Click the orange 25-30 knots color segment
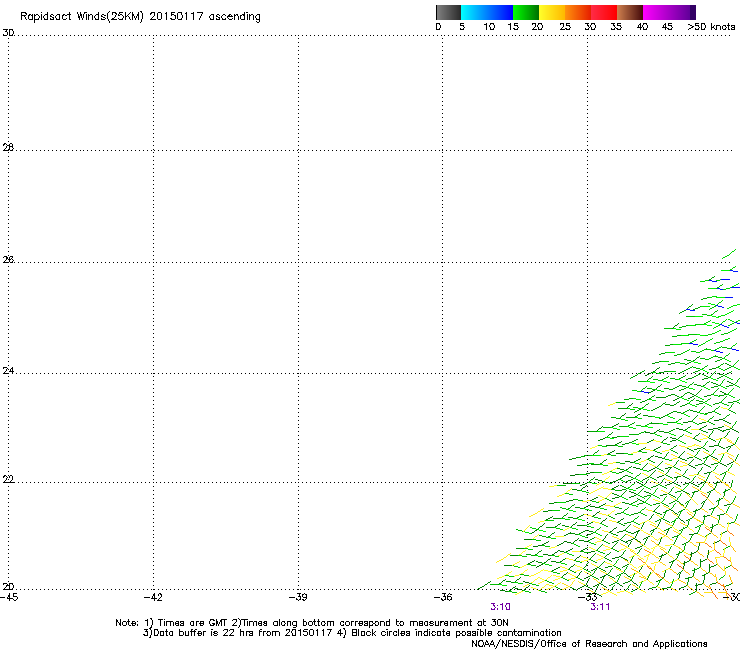Screen dimensions: 740x650 [578, 12]
